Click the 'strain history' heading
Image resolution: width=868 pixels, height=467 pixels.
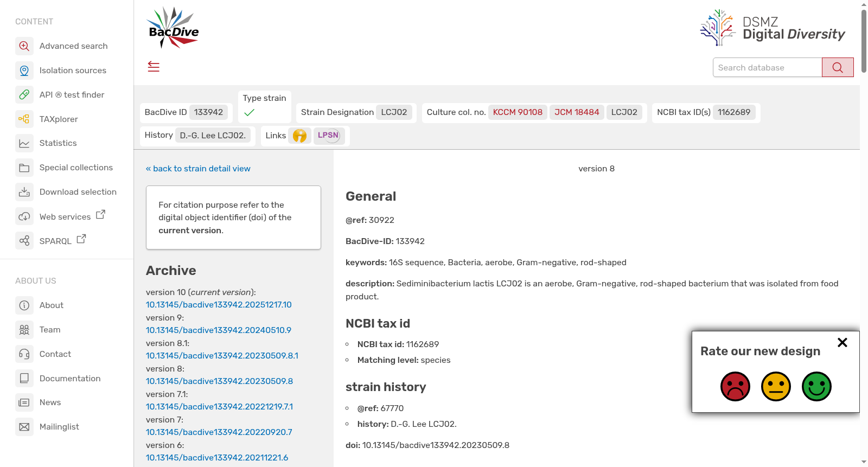coord(386,387)
